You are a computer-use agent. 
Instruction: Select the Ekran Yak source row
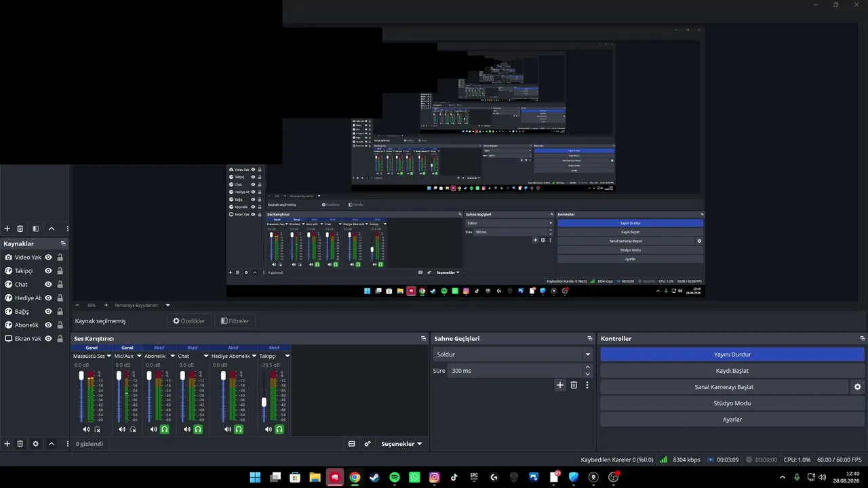pos(34,338)
